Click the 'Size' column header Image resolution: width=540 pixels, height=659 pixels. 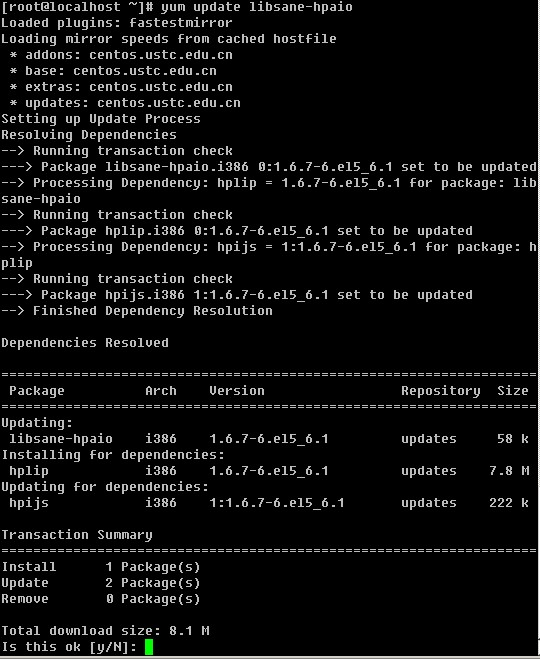513,391
